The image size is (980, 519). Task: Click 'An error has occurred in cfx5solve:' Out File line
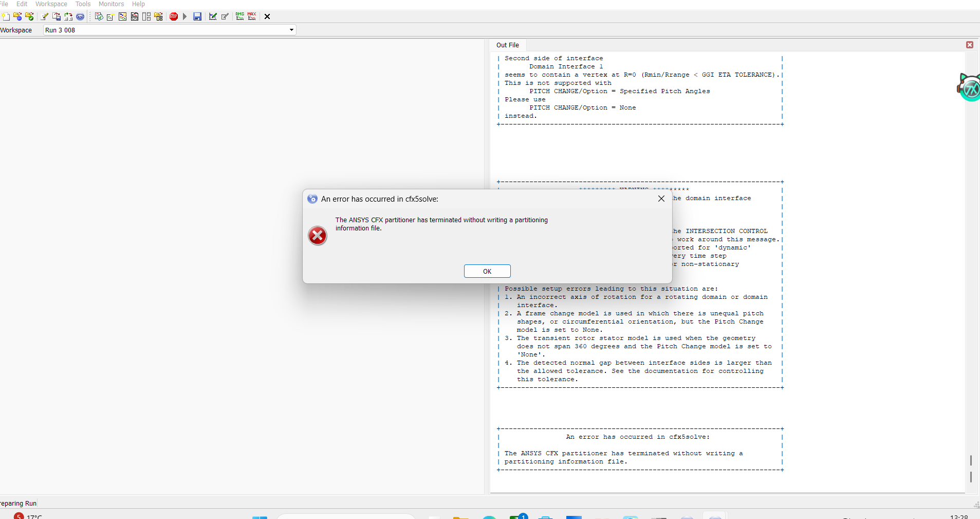click(x=638, y=437)
